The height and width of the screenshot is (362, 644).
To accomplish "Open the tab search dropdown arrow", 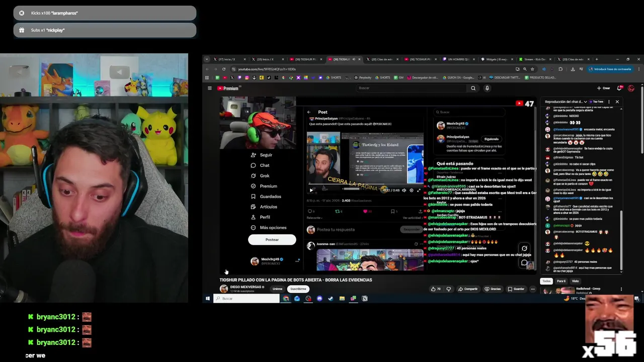I will click(x=206, y=59).
